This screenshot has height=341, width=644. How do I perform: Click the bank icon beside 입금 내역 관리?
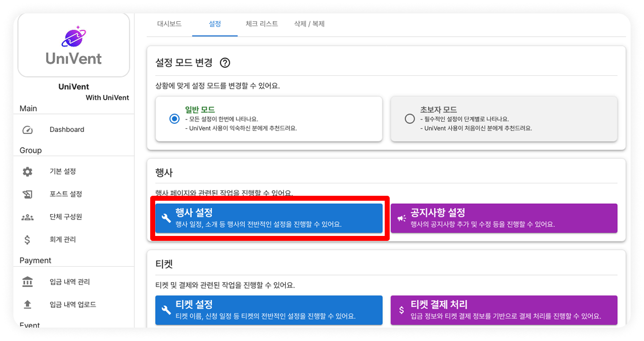coord(27,282)
